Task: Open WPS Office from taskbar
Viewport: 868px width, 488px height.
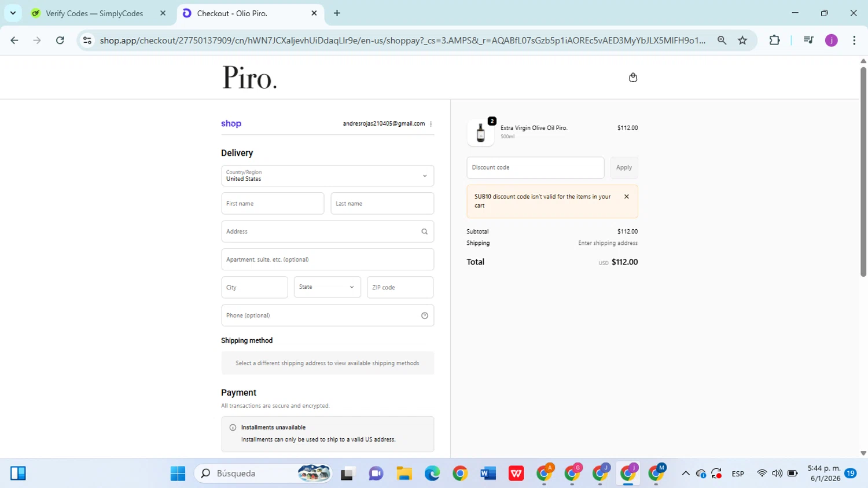Action: click(516, 474)
